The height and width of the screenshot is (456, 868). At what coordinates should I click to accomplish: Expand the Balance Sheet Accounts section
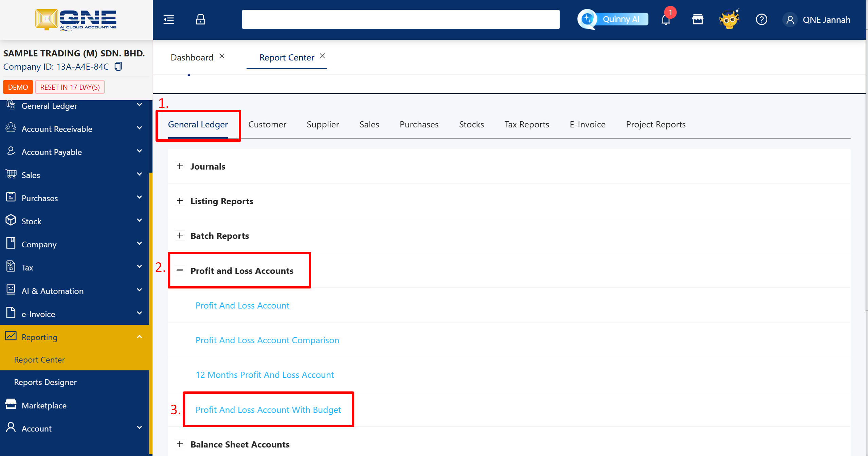180,444
